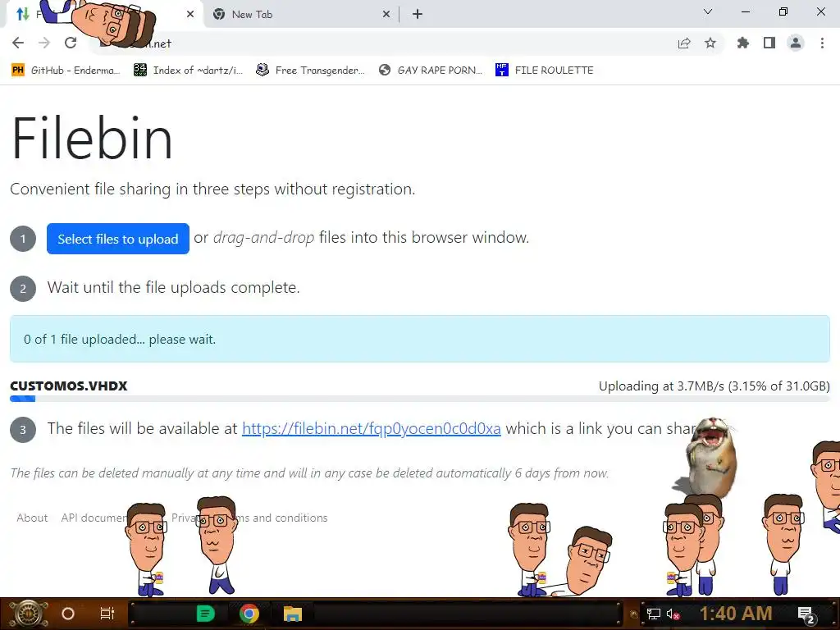
Task: Click the Filebin heading
Action: [92, 138]
